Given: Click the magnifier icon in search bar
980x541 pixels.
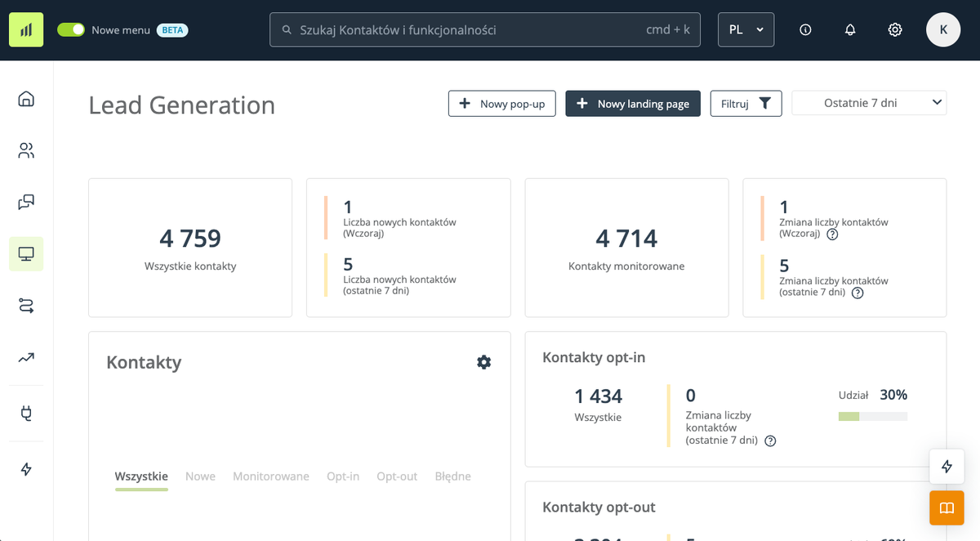Looking at the screenshot, I should pos(287,29).
